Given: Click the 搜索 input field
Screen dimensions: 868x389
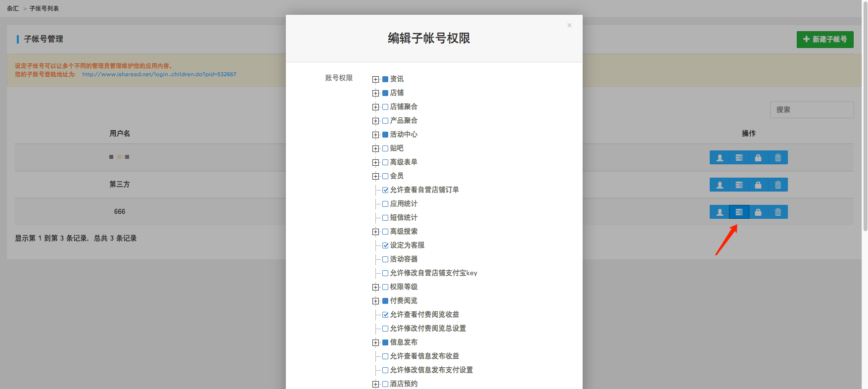Looking at the screenshot, I should 811,110.
